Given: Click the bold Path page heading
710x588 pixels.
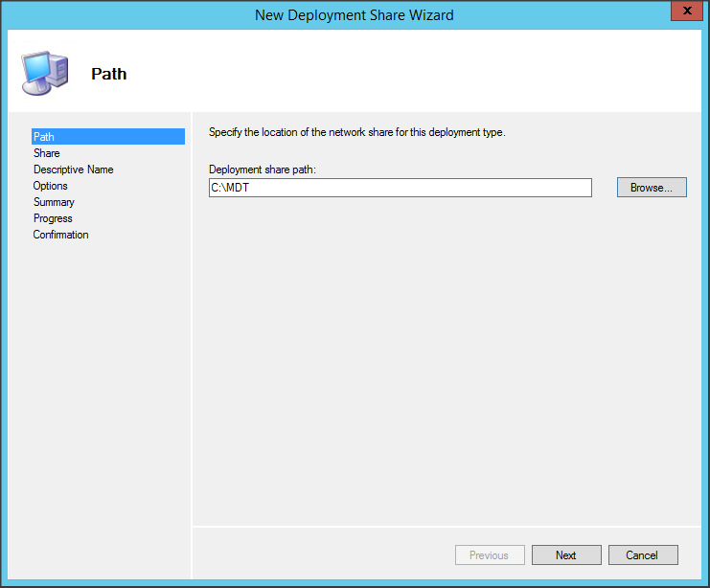Looking at the screenshot, I should [x=108, y=74].
